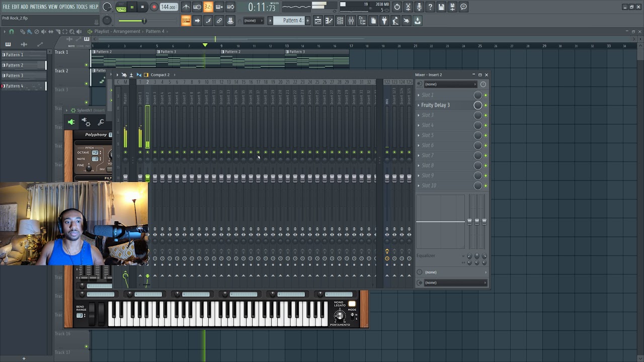Open the TOOLS menu
Viewport: 644px width, 362px height.
82,7
